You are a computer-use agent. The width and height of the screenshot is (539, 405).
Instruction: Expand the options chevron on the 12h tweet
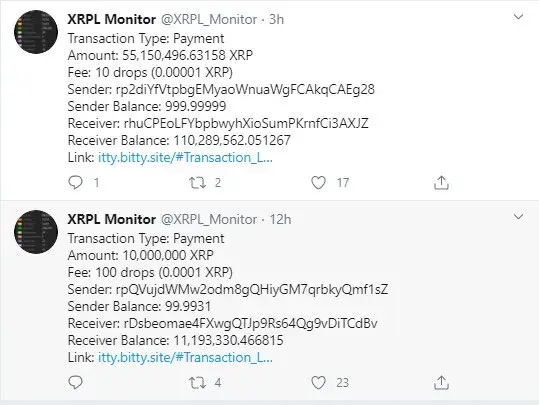(518, 217)
